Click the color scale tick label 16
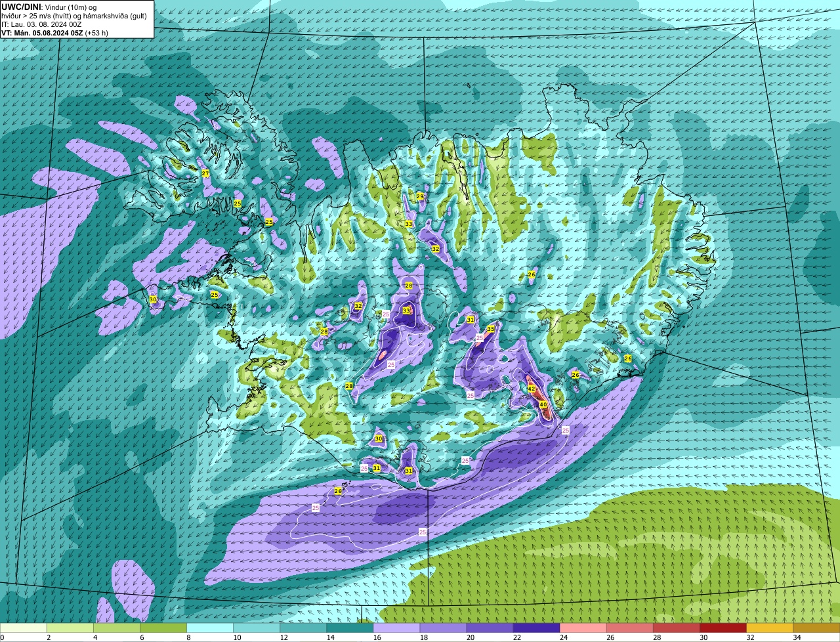This screenshot has height=642, width=840. (377, 637)
